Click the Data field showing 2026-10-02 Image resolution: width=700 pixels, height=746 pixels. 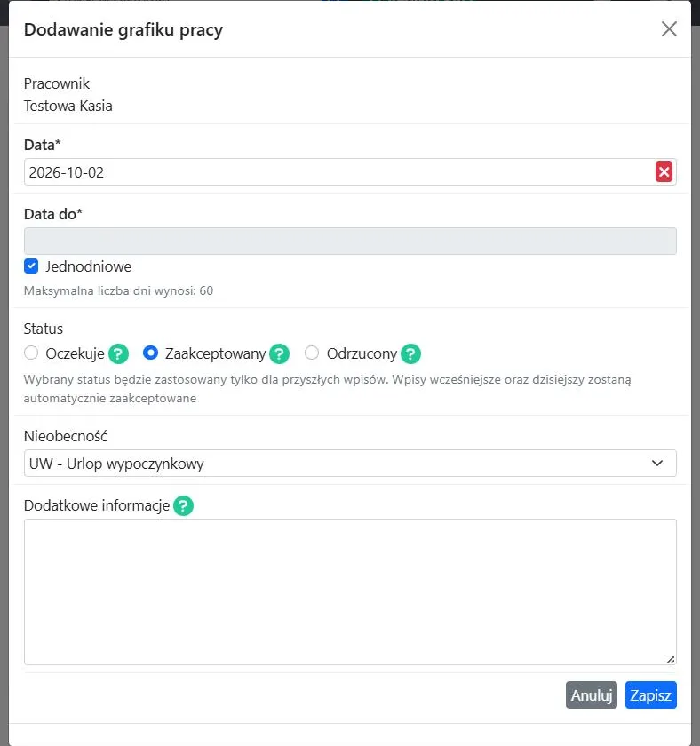click(x=350, y=172)
